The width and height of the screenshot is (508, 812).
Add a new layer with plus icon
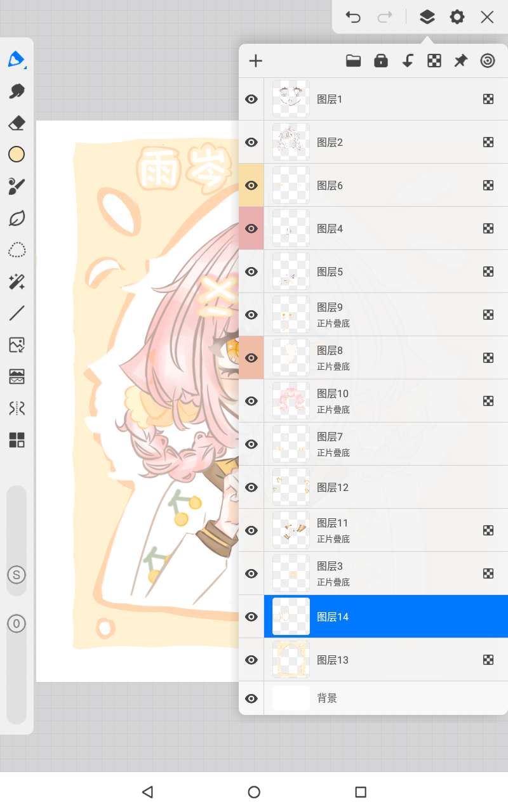(x=255, y=61)
